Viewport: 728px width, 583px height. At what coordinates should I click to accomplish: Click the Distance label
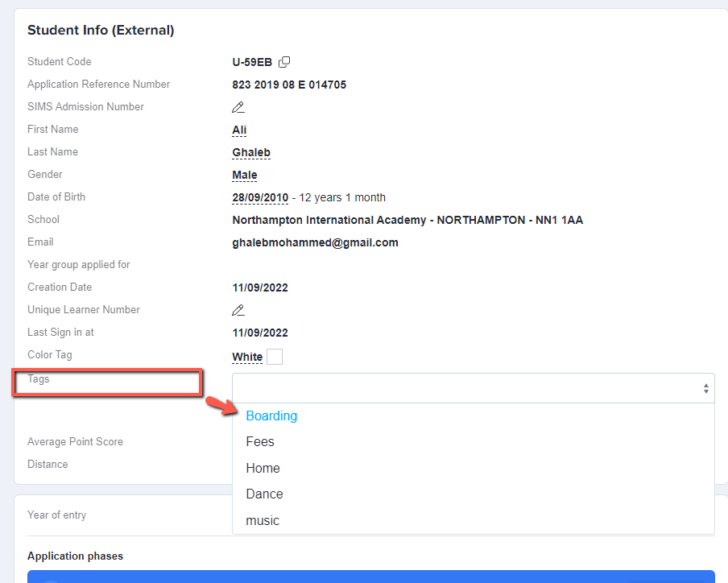(x=48, y=464)
